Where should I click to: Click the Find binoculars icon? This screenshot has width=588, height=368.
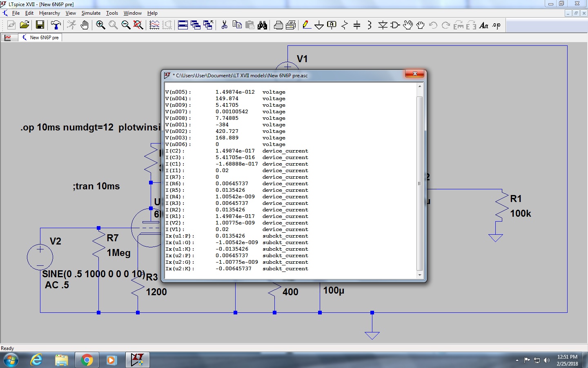click(262, 25)
